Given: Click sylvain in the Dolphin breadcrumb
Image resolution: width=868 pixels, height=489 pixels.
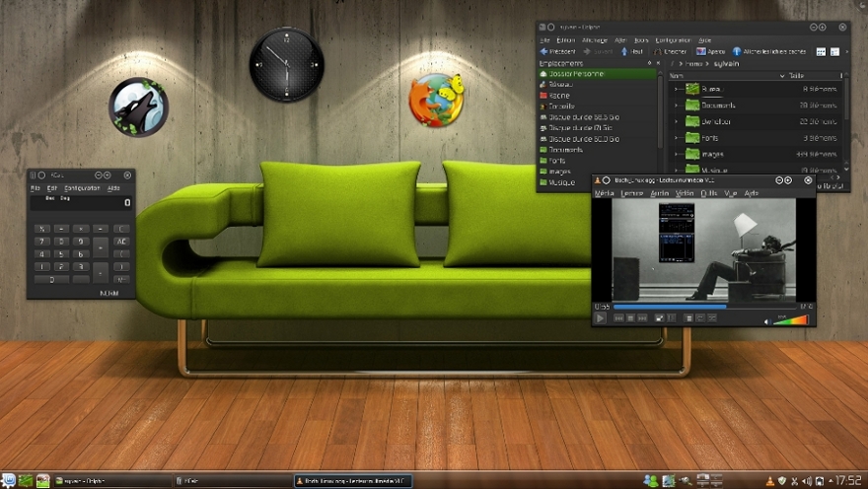Looking at the screenshot, I should (x=726, y=64).
